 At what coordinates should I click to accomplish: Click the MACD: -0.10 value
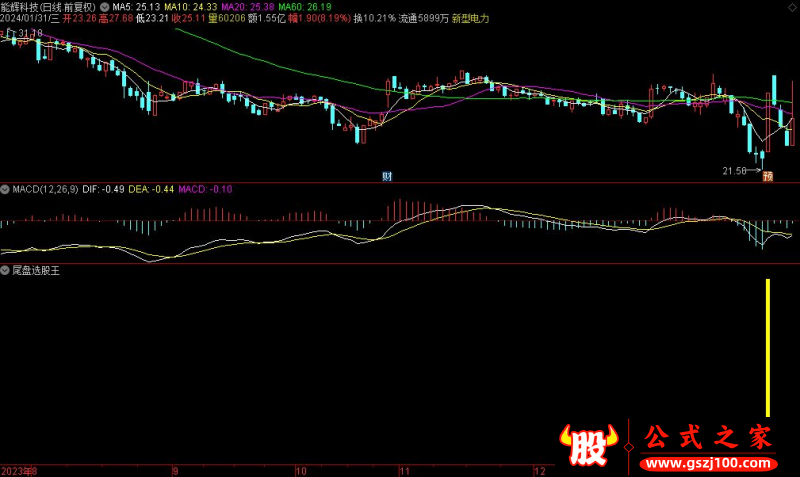click(205, 189)
